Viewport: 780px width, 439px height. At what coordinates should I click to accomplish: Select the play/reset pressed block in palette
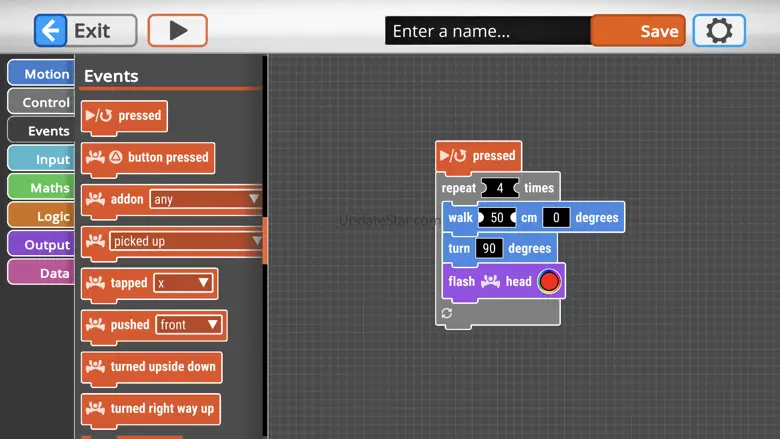click(x=124, y=116)
